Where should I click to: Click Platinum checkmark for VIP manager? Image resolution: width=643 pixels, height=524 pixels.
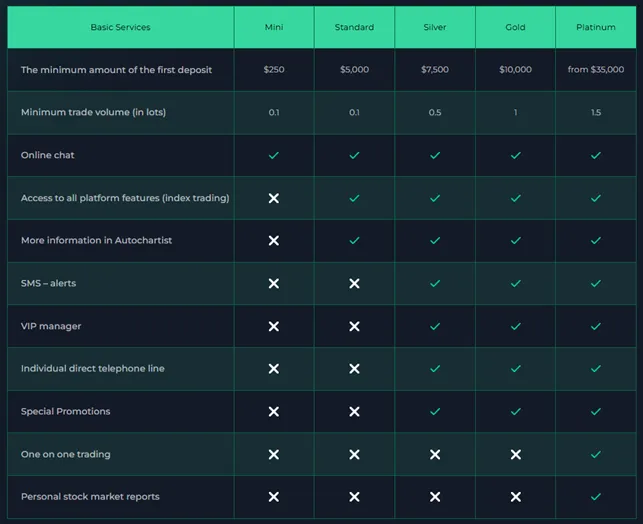click(596, 326)
